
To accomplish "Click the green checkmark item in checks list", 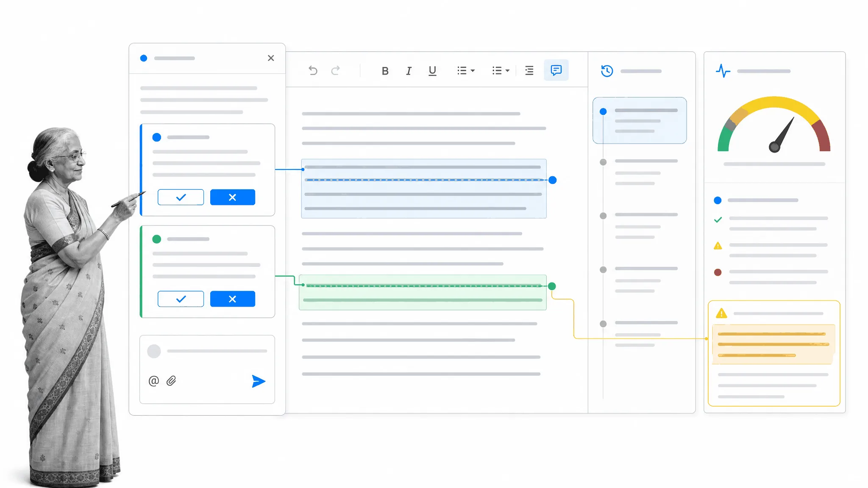I will coord(718,220).
